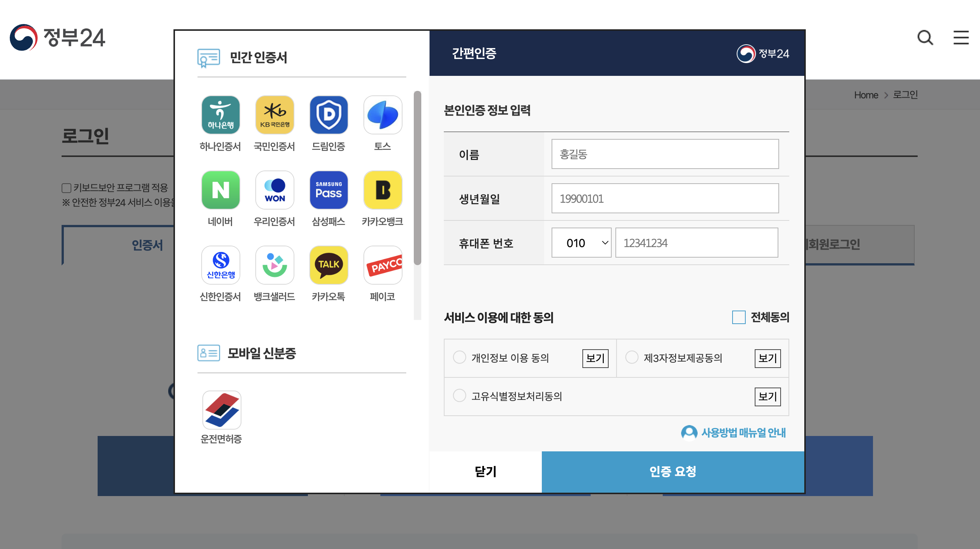Choose the Banksalad certificate icon
The height and width of the screenshot is (549, 980).
coord(275,265)
